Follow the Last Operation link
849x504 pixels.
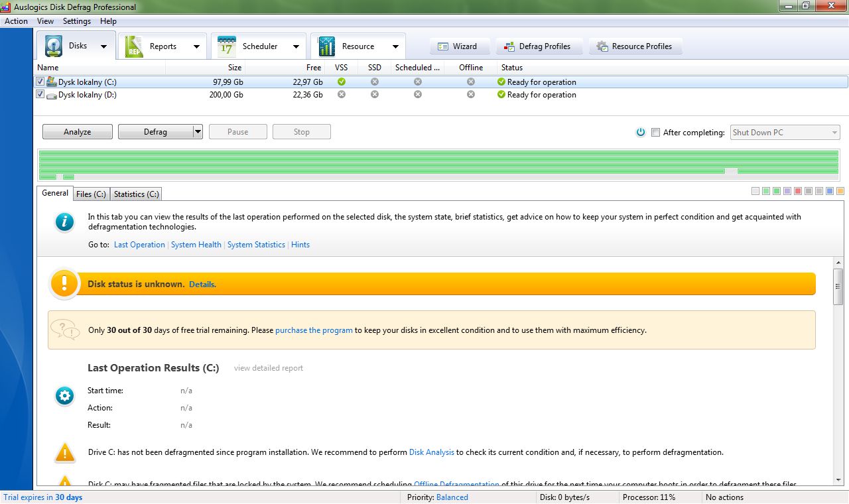[x=139, y=245]
